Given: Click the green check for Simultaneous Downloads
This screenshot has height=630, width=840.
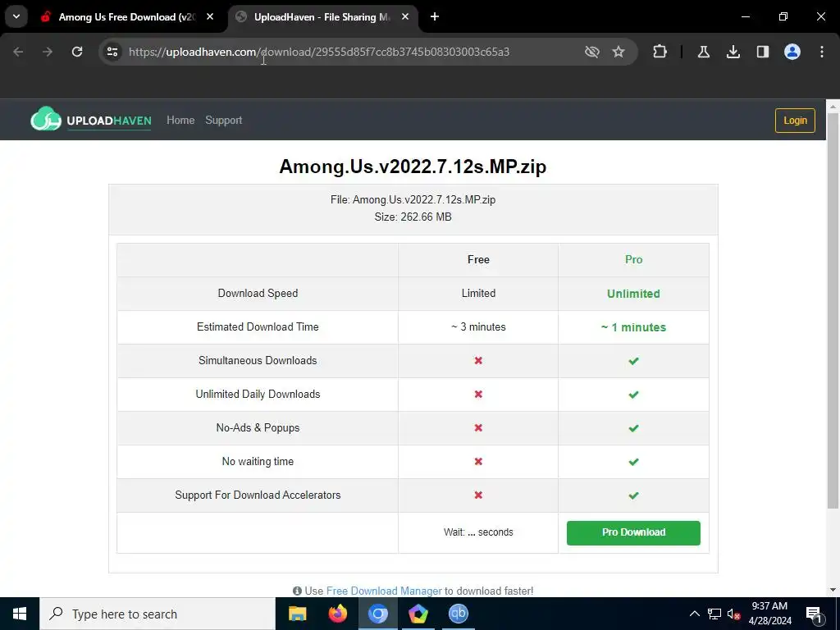Looking at the screenshot, I should 633,361.
